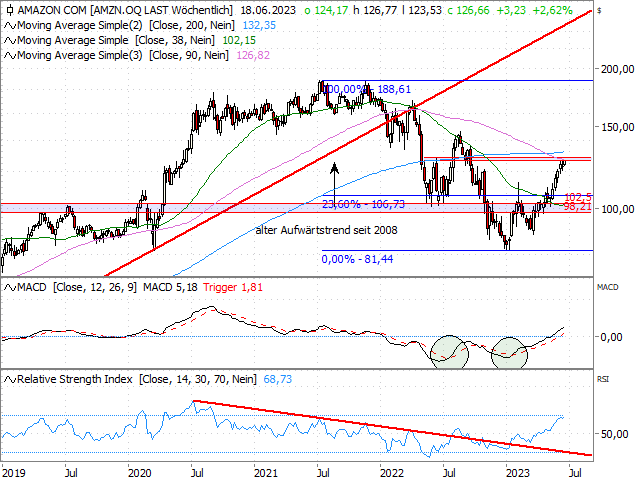This screenshot has height=480, width=640.
Task: Select the 0,00% - 81,44 Fibonacci label
Action: (x=357, y=259)
